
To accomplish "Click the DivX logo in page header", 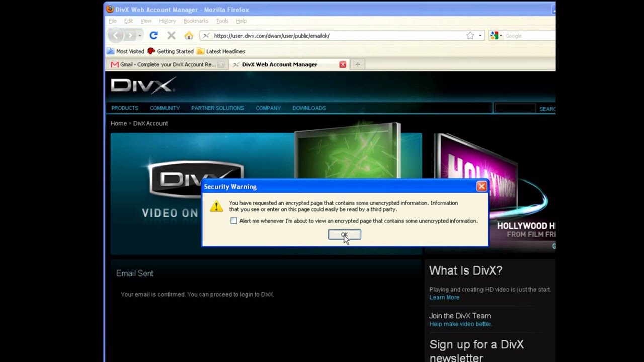I will pyautogui.click(x=143, y=85).
